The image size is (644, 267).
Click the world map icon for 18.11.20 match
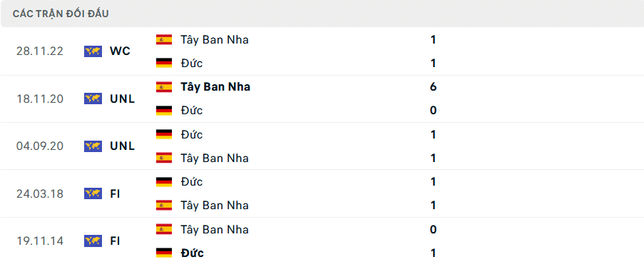coord(93,99)
